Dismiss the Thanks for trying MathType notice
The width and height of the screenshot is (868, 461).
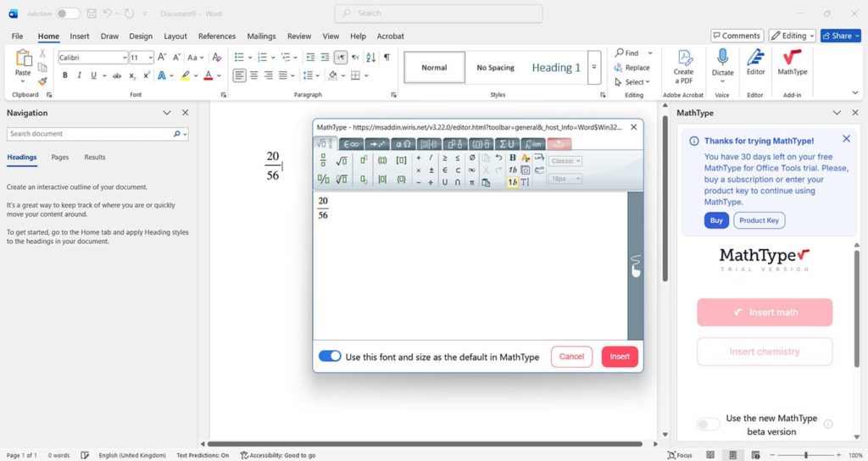point(846,139)
